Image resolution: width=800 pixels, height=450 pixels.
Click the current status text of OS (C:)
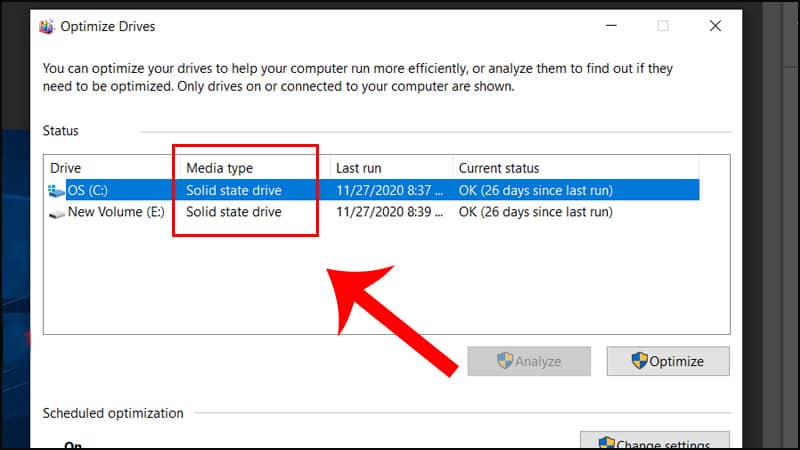pos(535,190)
